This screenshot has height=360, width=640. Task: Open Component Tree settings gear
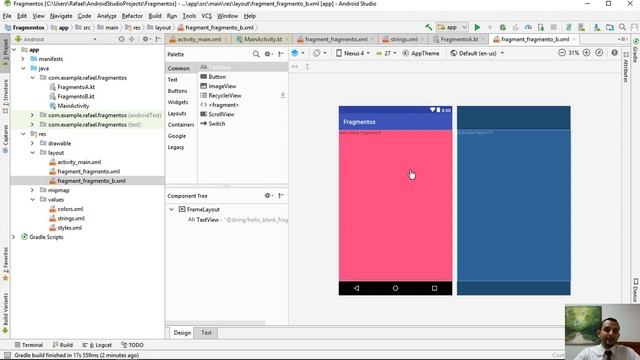(x=268, y=196)
